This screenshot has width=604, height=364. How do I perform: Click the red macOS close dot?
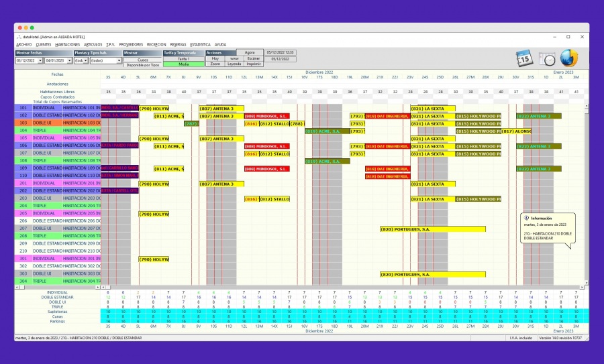[x=18, y=27]
